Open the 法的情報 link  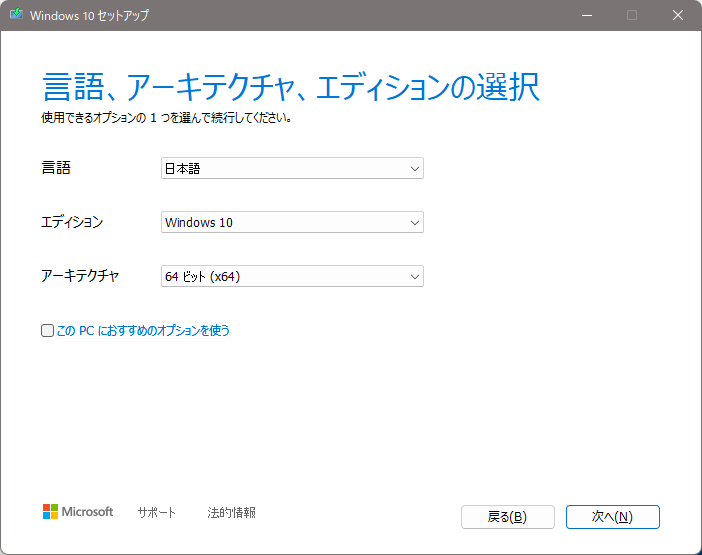pos(231,512)
